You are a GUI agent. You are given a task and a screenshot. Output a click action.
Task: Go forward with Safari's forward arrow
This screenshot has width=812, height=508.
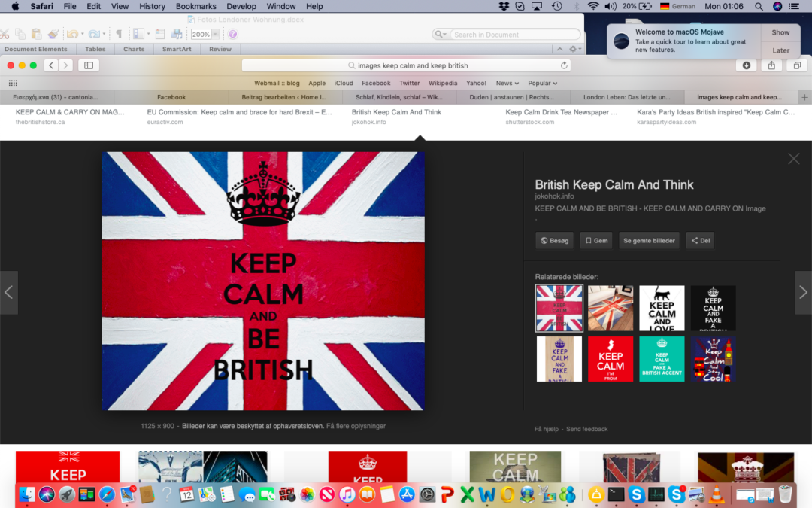pos(65,65)
